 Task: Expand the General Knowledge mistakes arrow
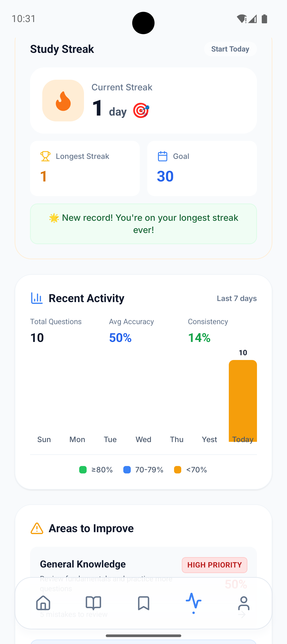242,615
